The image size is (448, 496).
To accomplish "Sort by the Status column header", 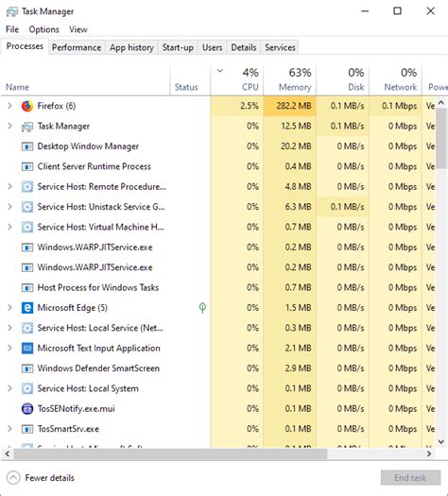I will 190,80.
